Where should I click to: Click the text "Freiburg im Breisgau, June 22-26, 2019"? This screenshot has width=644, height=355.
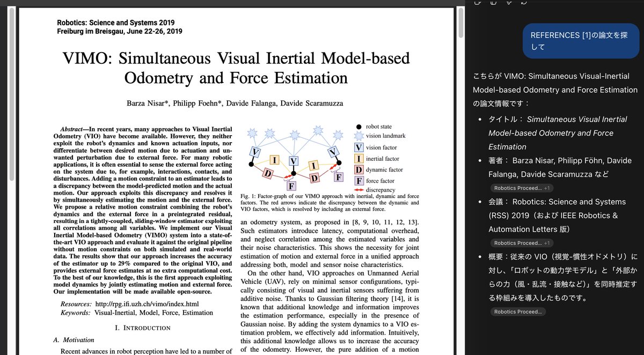[x=120, y=32]
